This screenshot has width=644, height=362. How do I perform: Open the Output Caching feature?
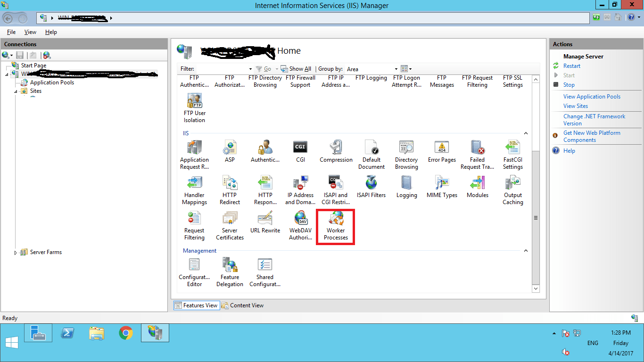(512, 190)
